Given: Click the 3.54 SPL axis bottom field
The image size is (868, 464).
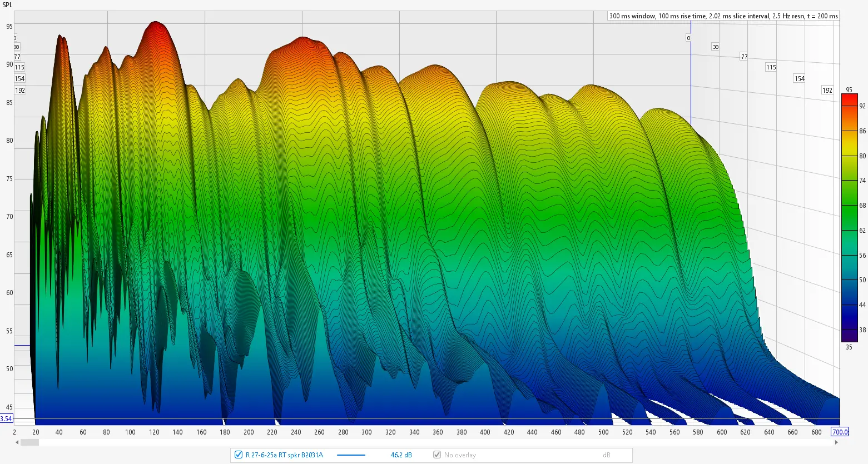Looking at the screenshot, I should (x=6, y=418).
